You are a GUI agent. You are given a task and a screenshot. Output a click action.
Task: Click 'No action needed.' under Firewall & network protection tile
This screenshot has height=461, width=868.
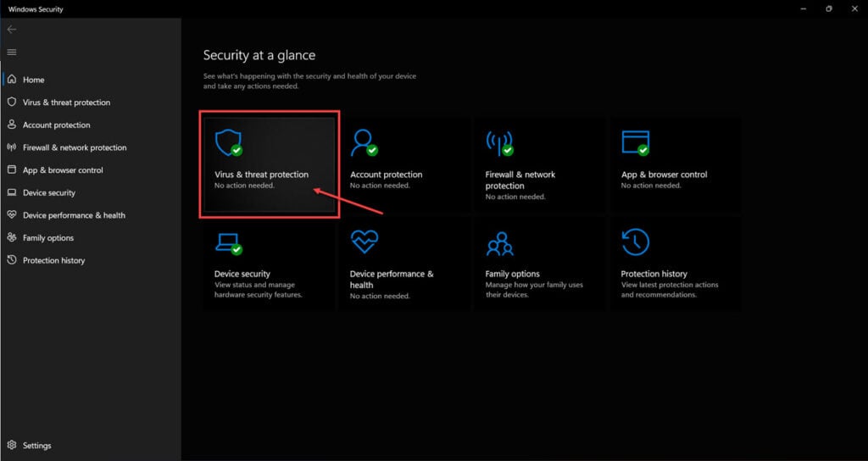point(515,197)
